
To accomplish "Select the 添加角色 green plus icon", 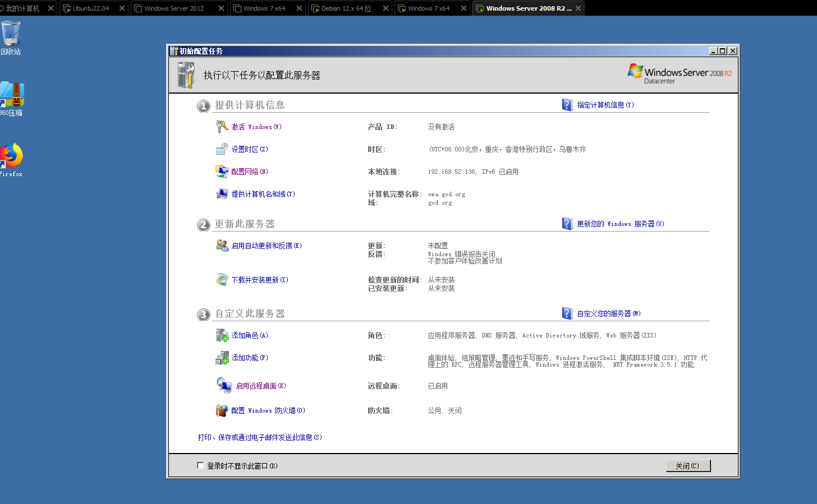I will (x=222, y=335).
